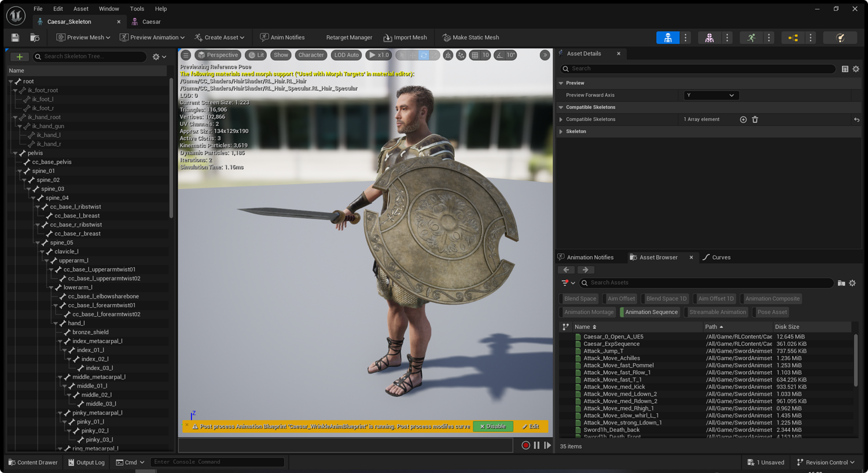Open the Tools menu

coord(137,9)
